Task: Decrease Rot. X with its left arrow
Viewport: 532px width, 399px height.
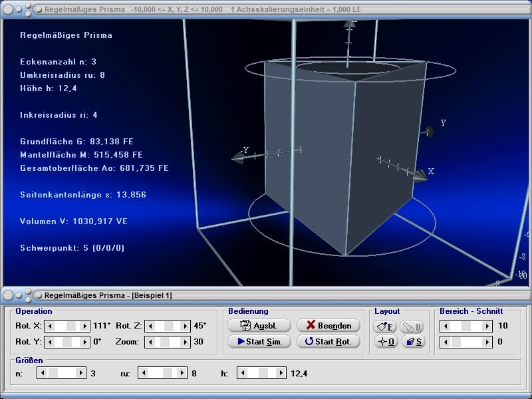Action: coord(50,326)
